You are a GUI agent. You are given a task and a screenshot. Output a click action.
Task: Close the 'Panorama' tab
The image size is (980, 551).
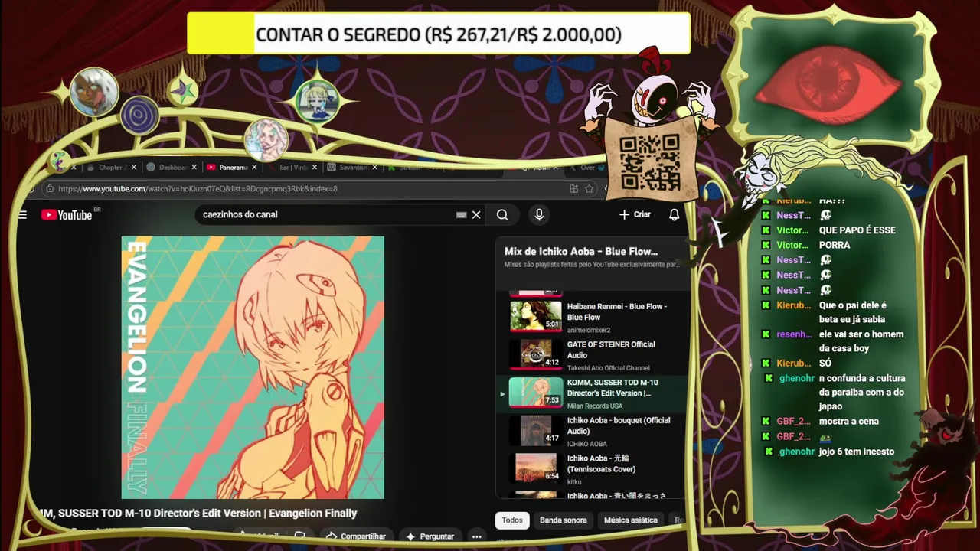point(255,167)
